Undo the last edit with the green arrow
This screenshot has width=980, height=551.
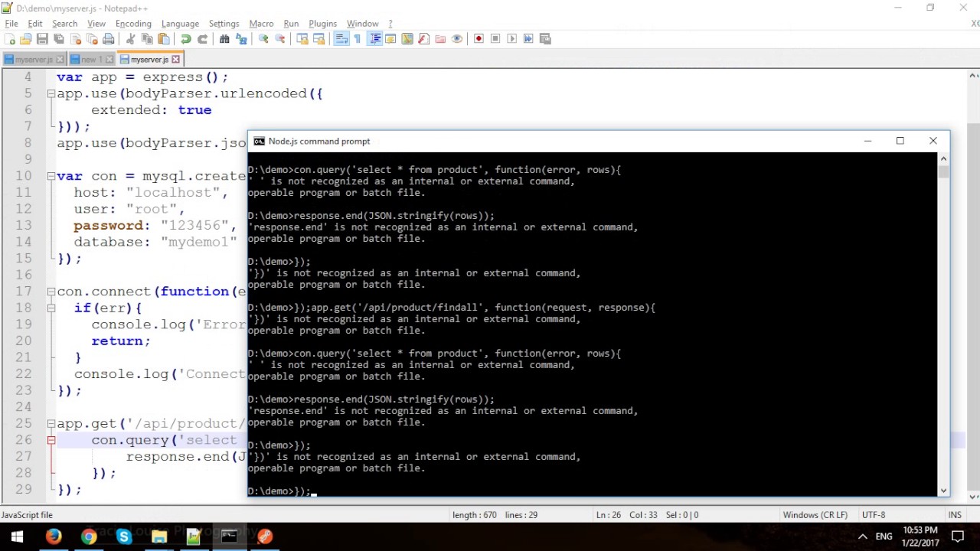point(186,38)
